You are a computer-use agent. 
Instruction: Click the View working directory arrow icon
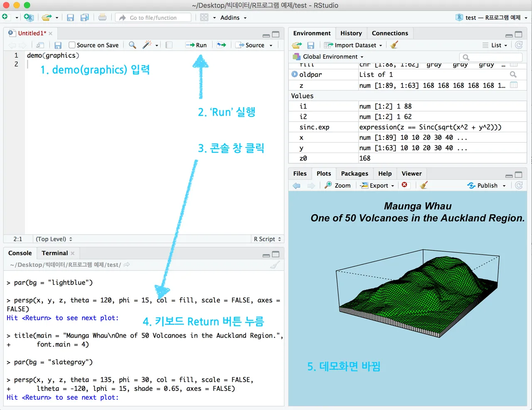pyautogui.click(x=127, y=265)
